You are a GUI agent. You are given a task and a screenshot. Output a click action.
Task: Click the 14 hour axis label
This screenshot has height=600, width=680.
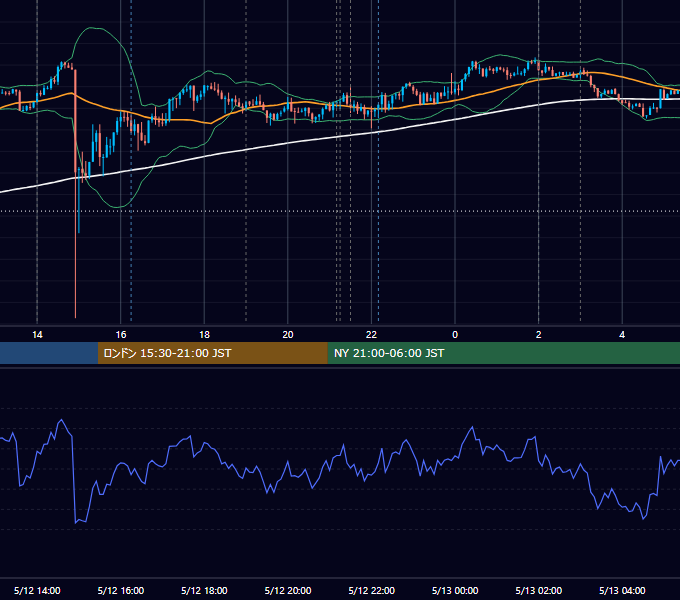coord(37,335)
